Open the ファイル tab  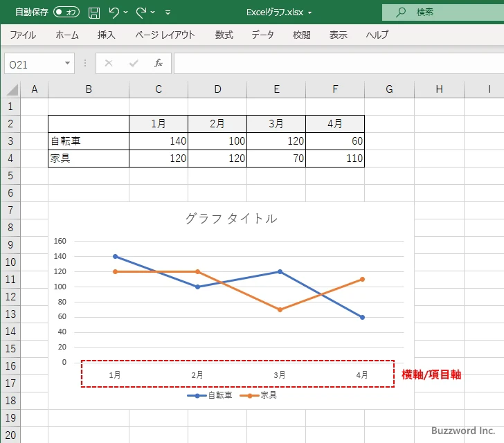pos(23,35)
